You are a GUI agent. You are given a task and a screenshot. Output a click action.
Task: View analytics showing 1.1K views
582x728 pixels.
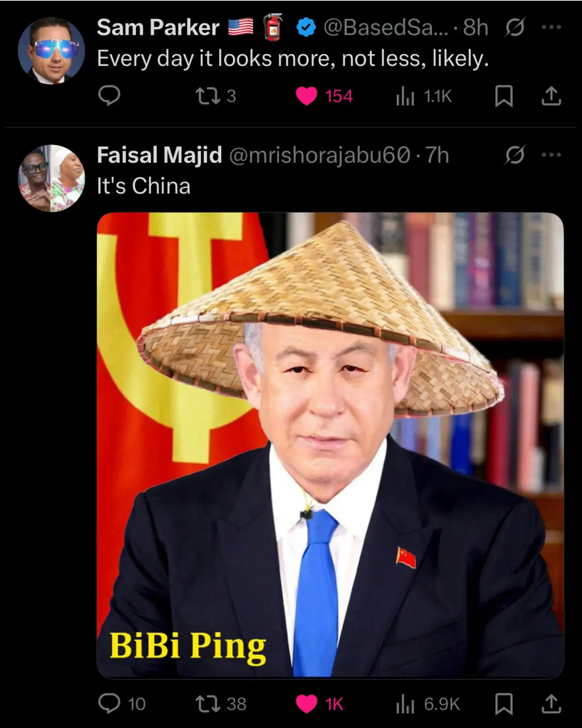423,96
